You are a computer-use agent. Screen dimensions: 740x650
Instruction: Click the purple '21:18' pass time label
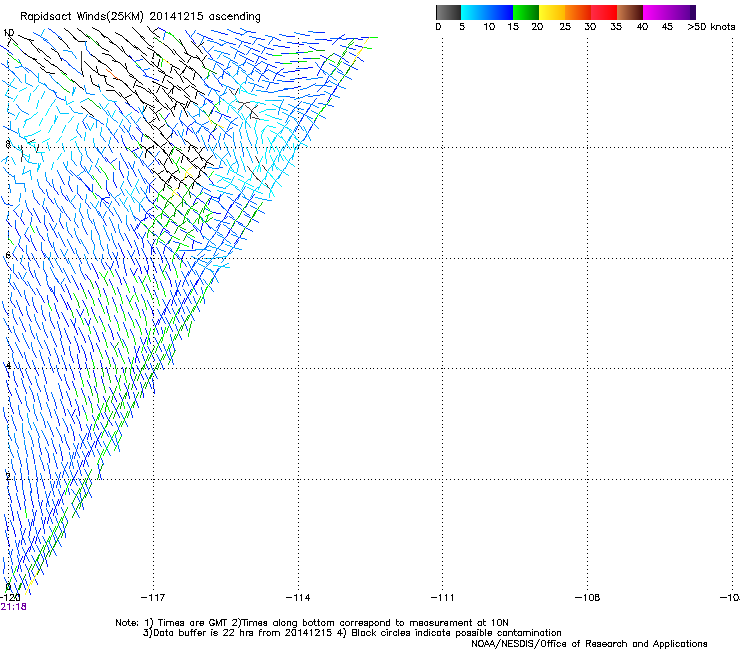[13, 607]
